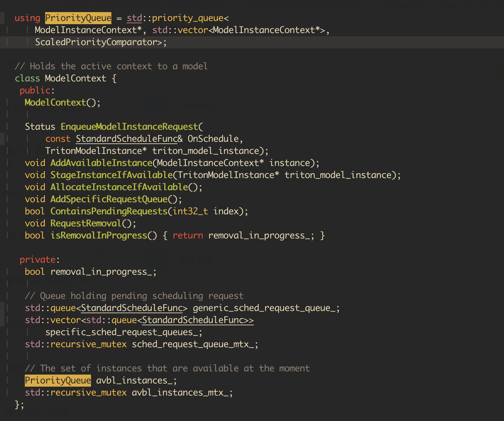This screenshot has width=504, height=421.
Task: Click underlined std namespace in using line
Action: click(134, 18)
